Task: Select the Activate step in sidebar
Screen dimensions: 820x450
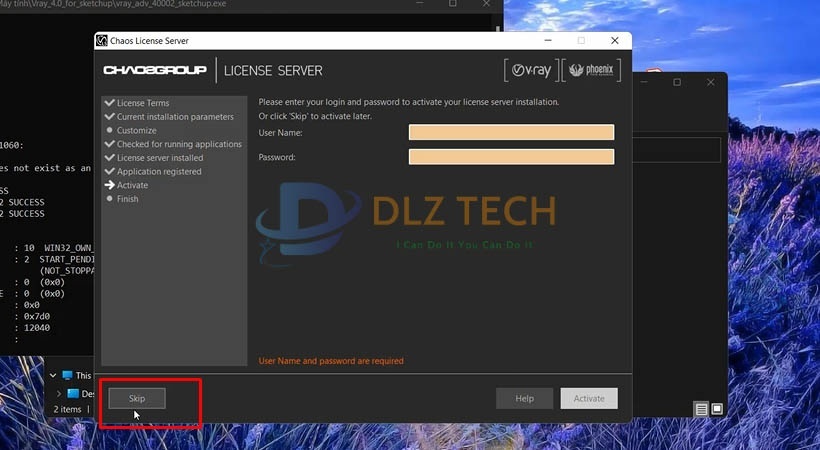Action: point(132,185)
